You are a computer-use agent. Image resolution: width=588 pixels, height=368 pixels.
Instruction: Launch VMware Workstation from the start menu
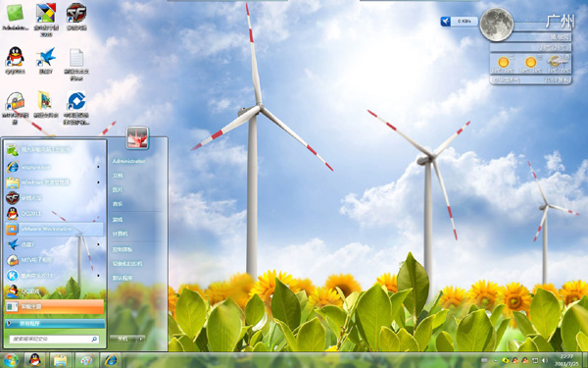point(54,229)
